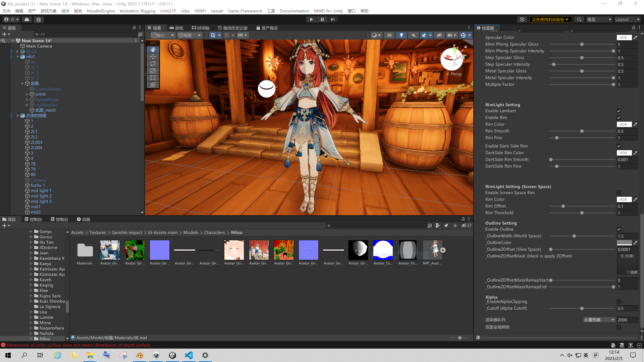Select the Rotate tool in scene view

pyautogui.click(x=153, y=64)
